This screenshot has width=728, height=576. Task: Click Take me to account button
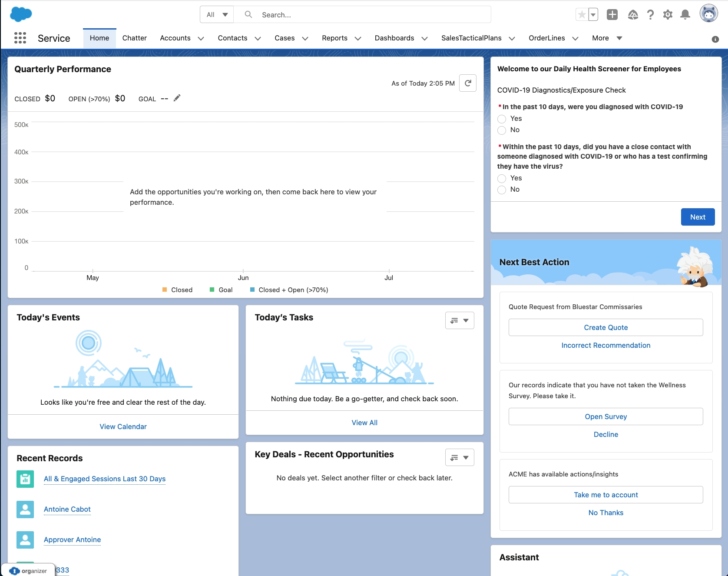606,495
